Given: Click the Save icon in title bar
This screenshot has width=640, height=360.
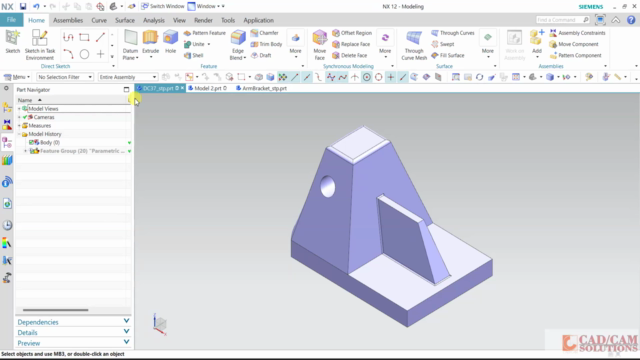Looking at the screenshot, I should 23,6.
